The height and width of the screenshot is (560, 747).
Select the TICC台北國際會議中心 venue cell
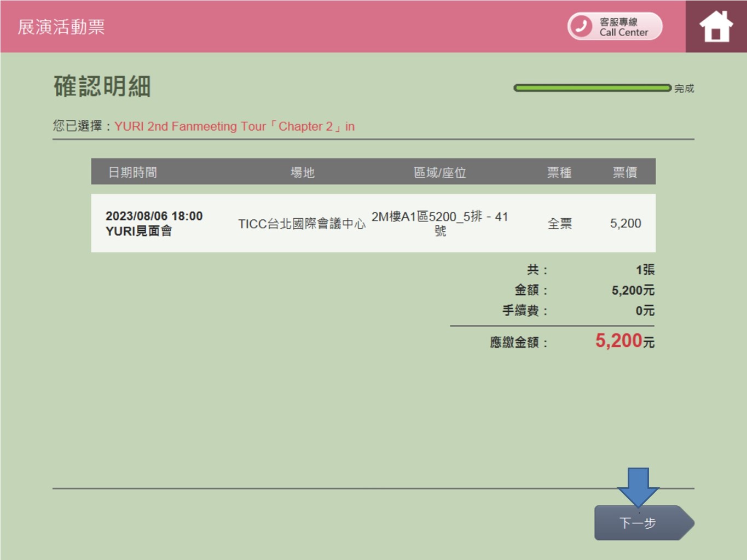[302, 223]
